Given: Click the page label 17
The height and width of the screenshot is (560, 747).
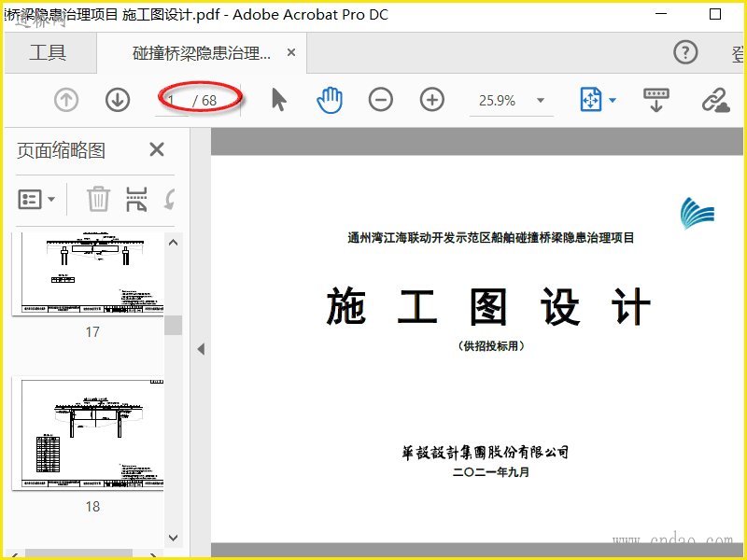Looking at the screenshot, I should pos(92,332).
